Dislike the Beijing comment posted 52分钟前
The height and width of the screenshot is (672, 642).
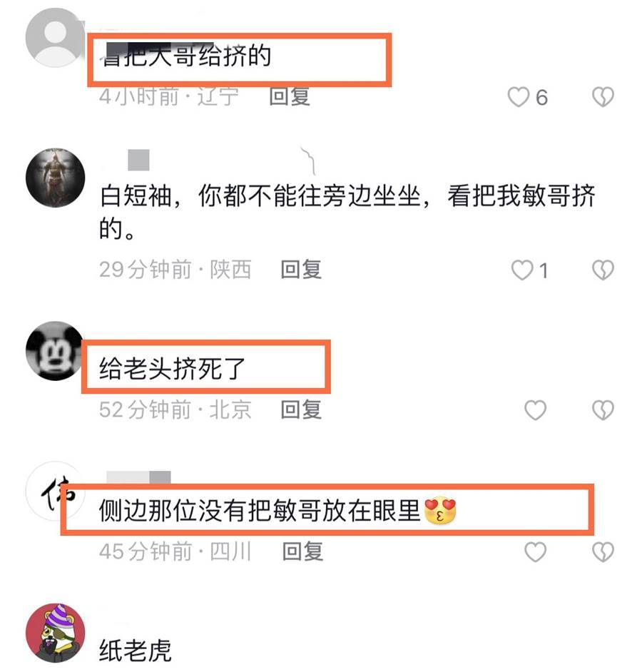tap(603, 410)
